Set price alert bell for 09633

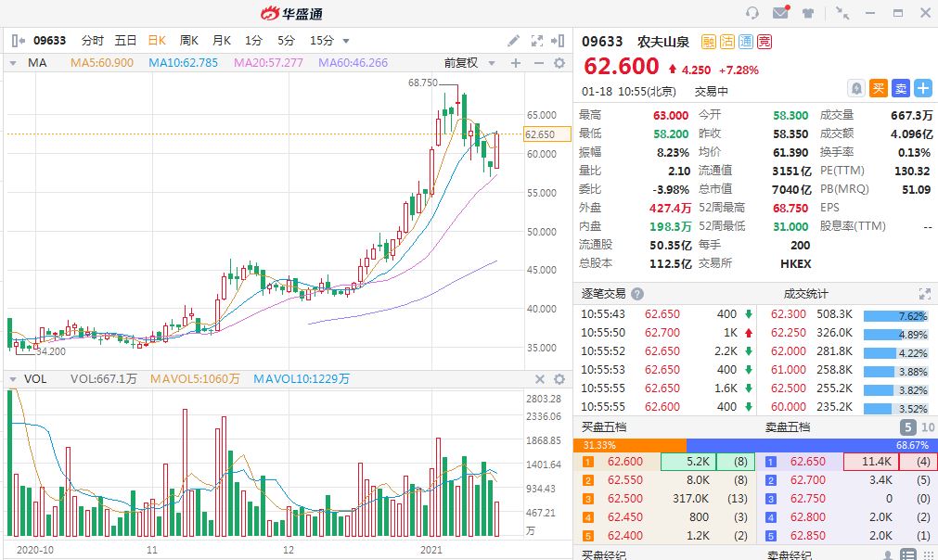point(856,88)
